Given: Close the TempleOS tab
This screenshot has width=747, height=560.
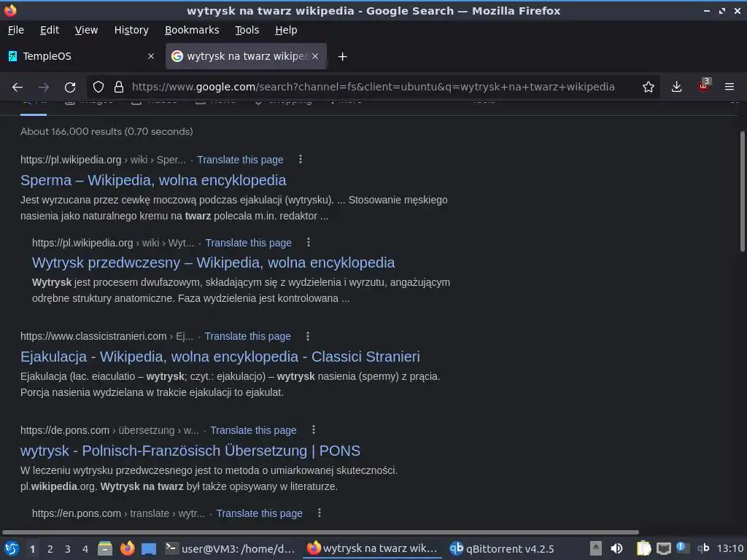Looking at the screenshot, I should 151,56.
